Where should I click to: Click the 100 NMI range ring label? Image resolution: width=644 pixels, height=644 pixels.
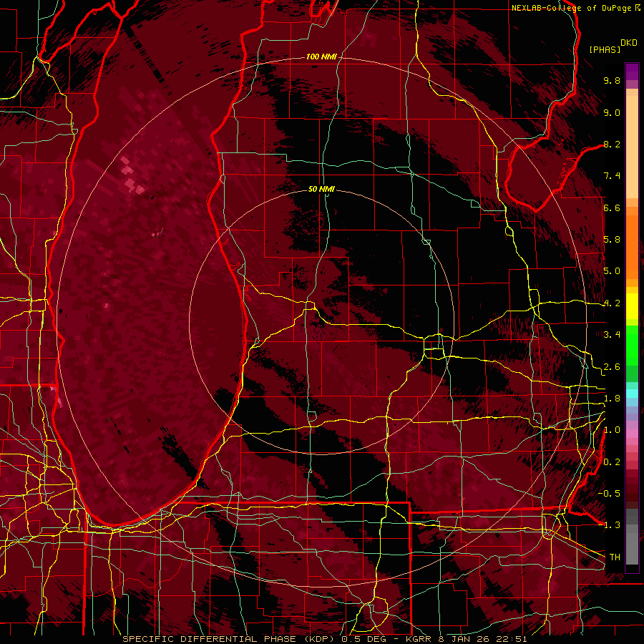coord(321,57)
